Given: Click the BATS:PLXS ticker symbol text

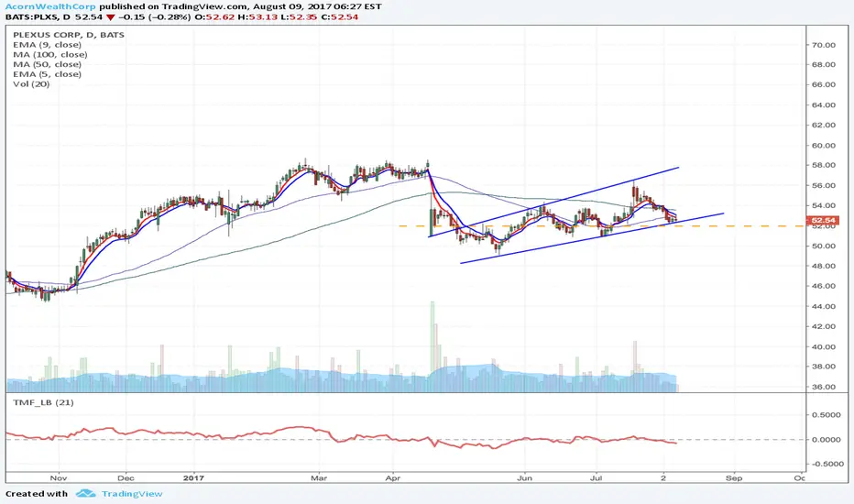Looking at the screenshot, I should pyautogui.click(x=33, y=16).
